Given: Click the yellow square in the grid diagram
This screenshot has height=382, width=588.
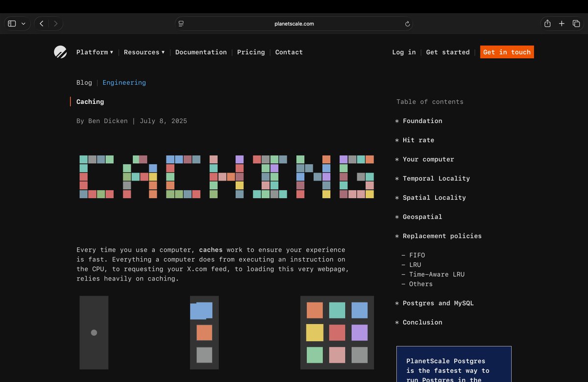Looking at the screenshot, I should (x=315, y=333).
